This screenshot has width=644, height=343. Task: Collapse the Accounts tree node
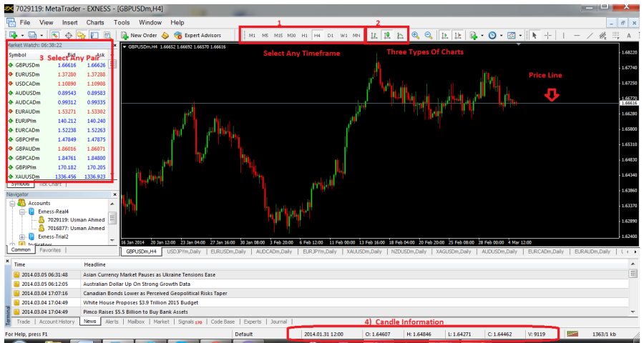click(x=13, y=203)
